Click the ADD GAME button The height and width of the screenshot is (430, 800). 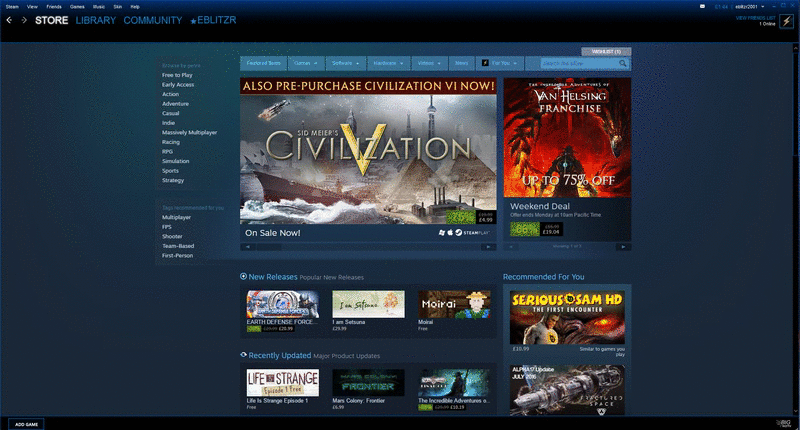(x=26, y=424)
